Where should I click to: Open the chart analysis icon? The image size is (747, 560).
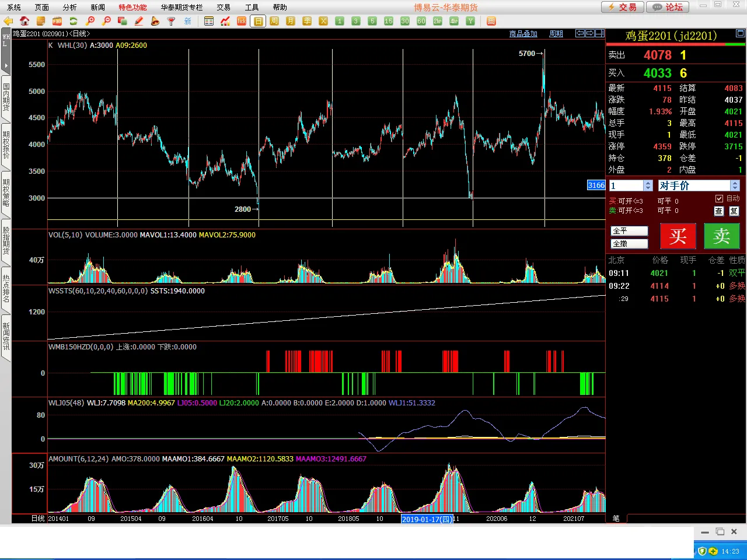coord(225,21)
